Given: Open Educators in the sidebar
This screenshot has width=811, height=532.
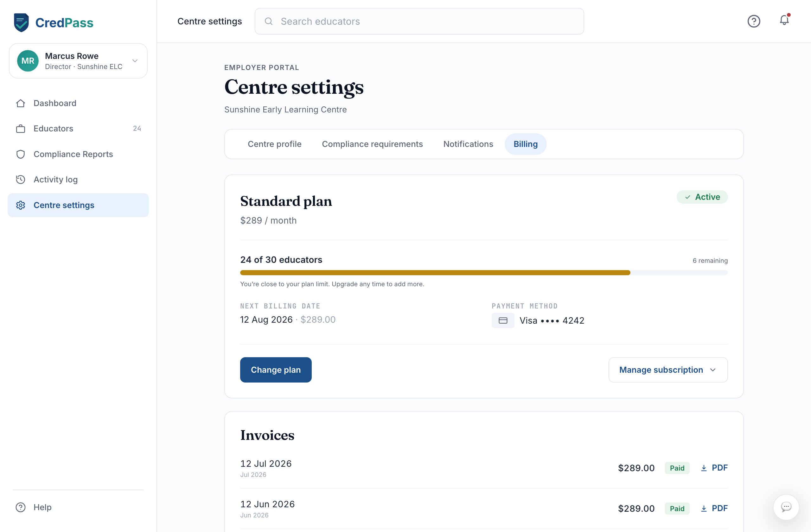Looking at the screenshot, I should pos(78,129).
